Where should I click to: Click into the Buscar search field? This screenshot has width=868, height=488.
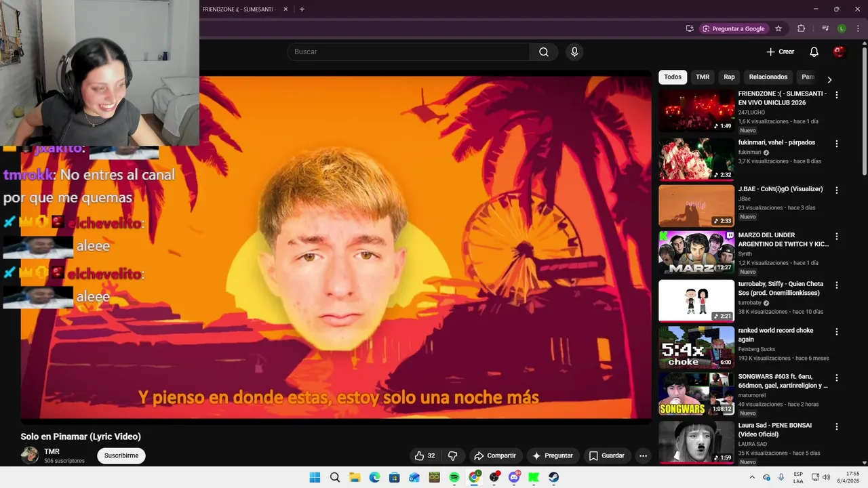(x=408, y=52)
